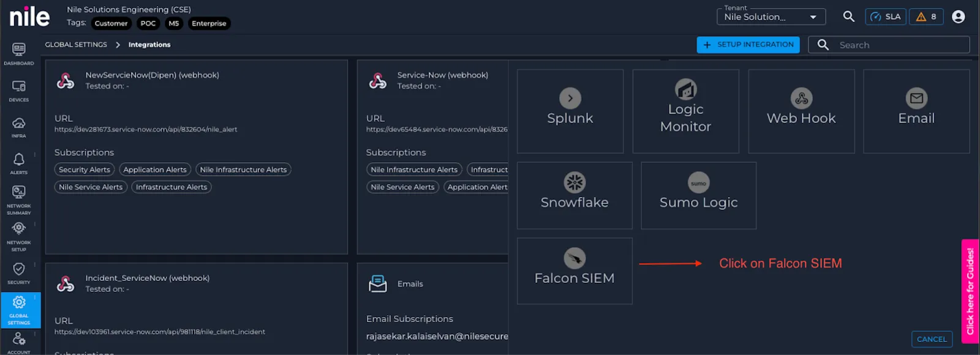Click the POC tag
The width and height of the screenshot is (980, 355).
(x=148, y=23)
